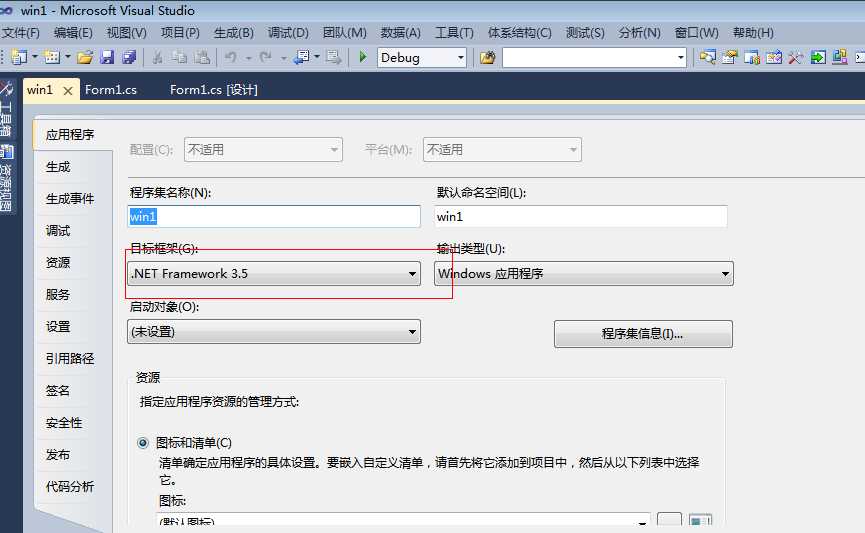The width and height of the screenshot is (865, 533).
Task: Click the Navigate Forward icon
Action: pos(333,57)
